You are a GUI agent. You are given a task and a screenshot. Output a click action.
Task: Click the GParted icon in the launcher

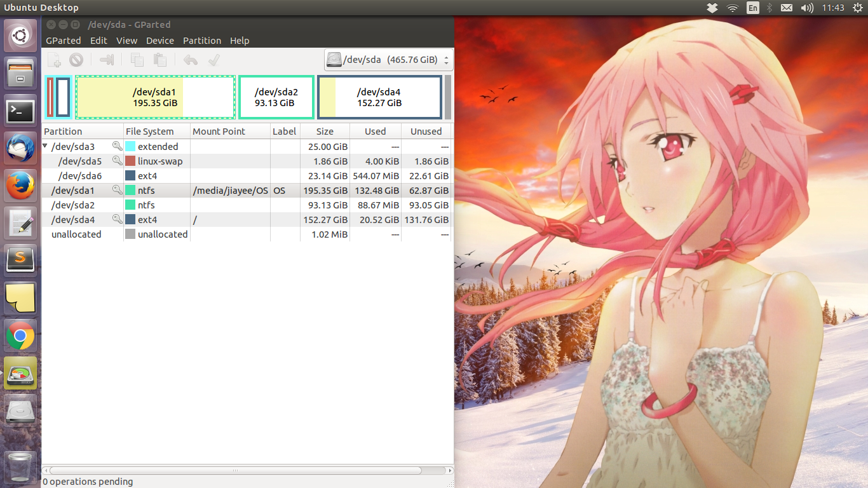(20, 374)
